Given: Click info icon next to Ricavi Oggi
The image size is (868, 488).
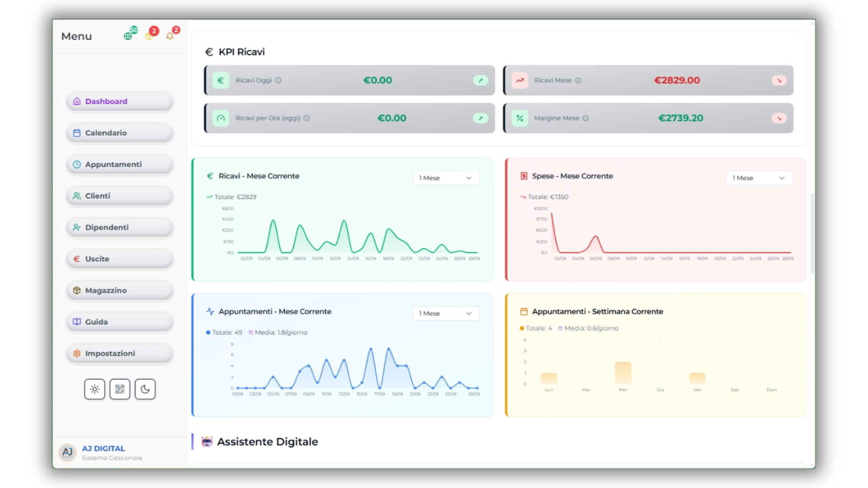Looking at the screenshot, I should (x=278, y=80).
